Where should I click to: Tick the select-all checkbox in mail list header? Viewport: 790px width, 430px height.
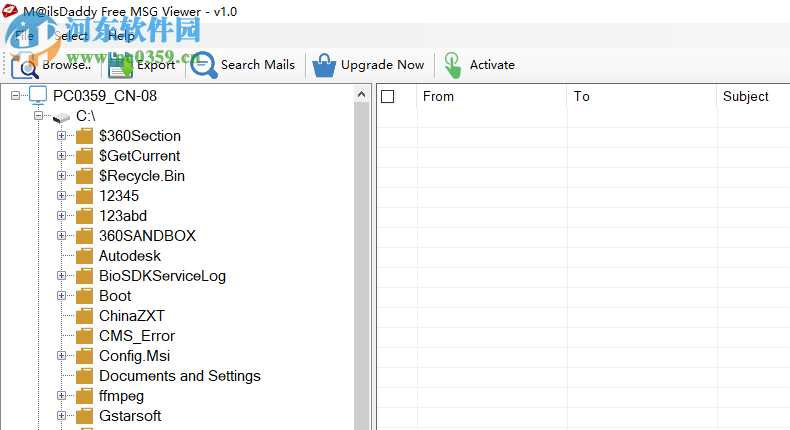[387, 96]
